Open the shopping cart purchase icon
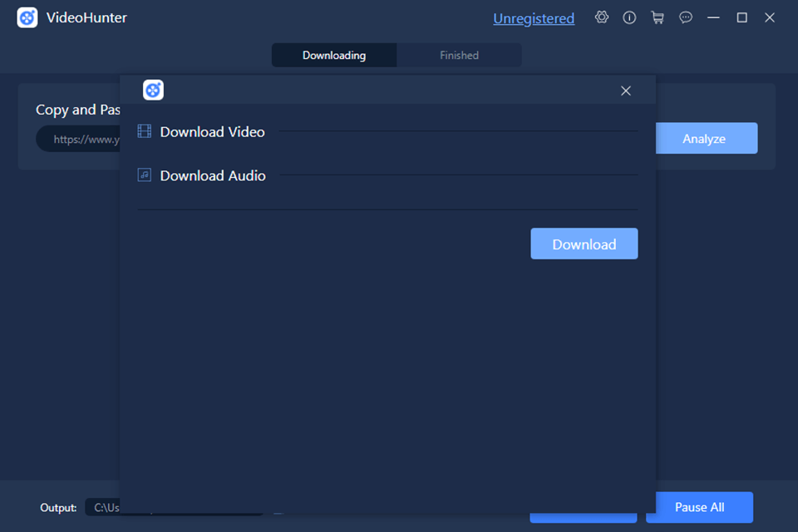This screenshot has width=798, height=532. (x=658, y=17)
